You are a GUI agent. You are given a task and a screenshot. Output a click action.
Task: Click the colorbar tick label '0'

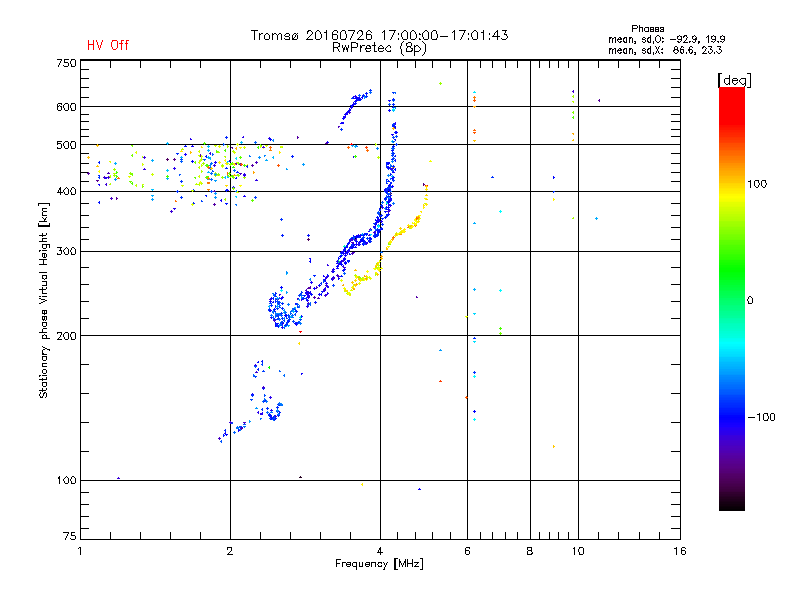[750, 301]
